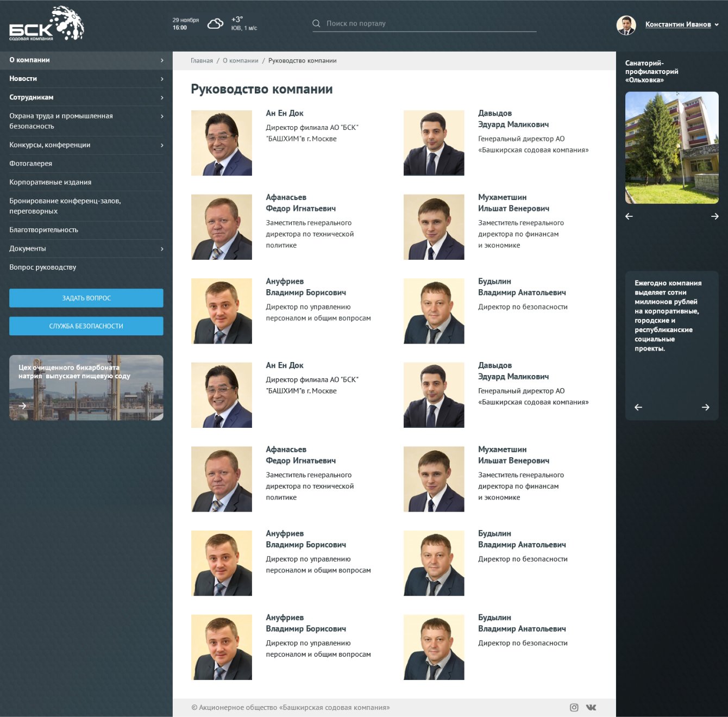This screenshot has width=728, height=717.
Task: Go to previous social projects quote
Action: point(638,407)
